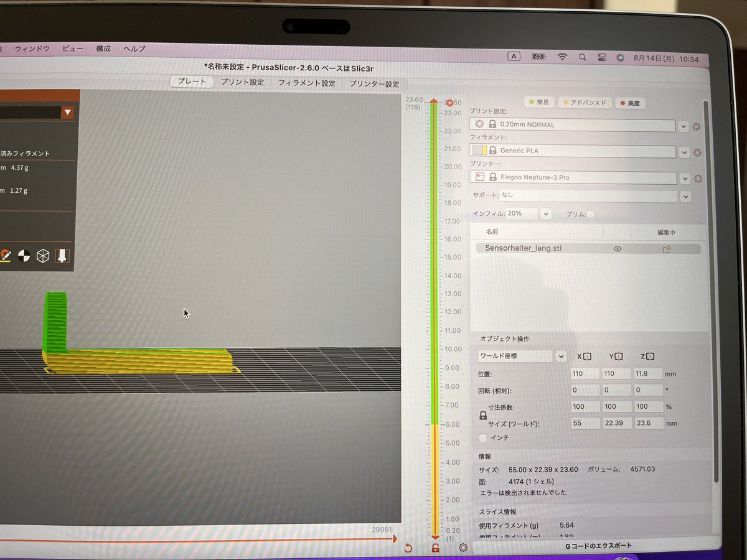Click the input source A icon
Image resolution: width=747 pixels, height=560 pixels.
(514, 57)
